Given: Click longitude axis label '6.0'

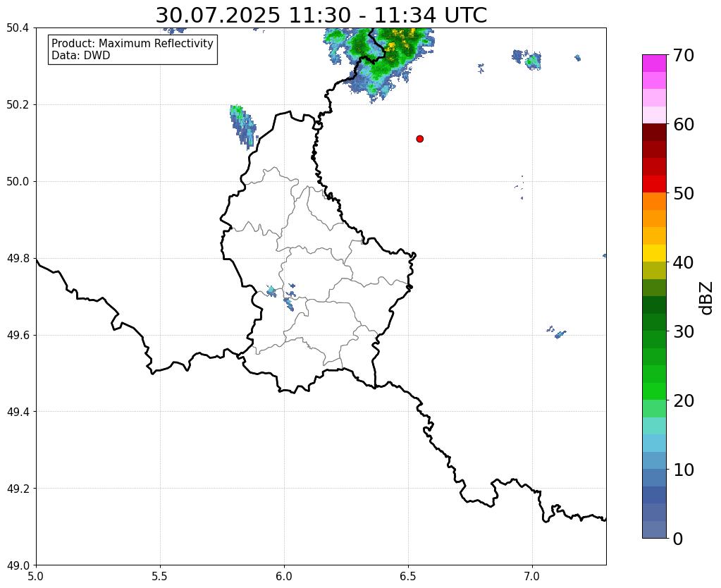Looking at the screenshot, I should [284, 576].
